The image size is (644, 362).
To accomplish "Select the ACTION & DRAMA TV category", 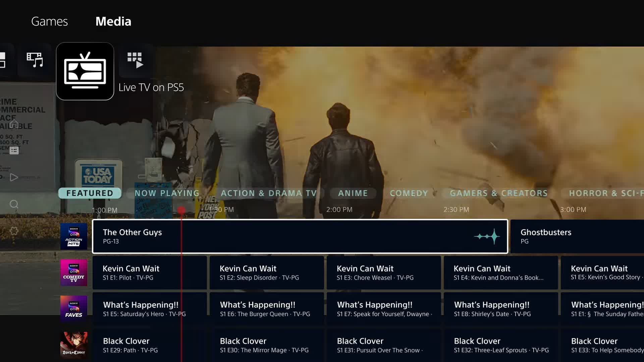I will [x=269, y=193].
